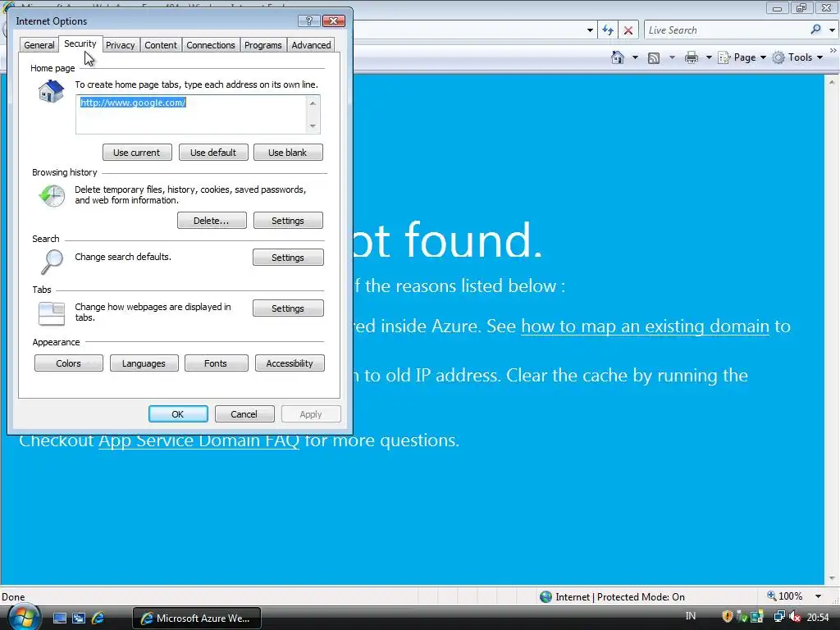Print the page using printer icon

click(691, 57)
